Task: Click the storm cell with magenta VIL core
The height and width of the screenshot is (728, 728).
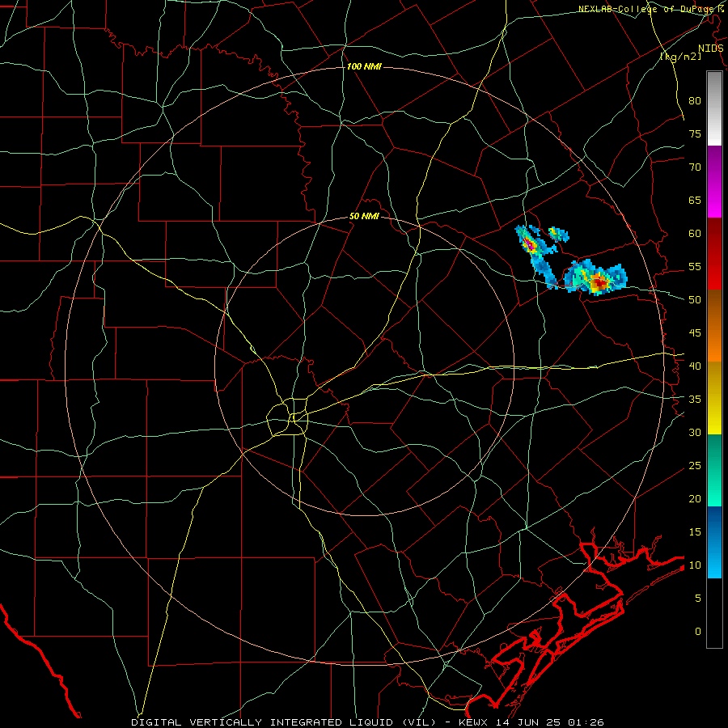Action: (x=530, y=243)
